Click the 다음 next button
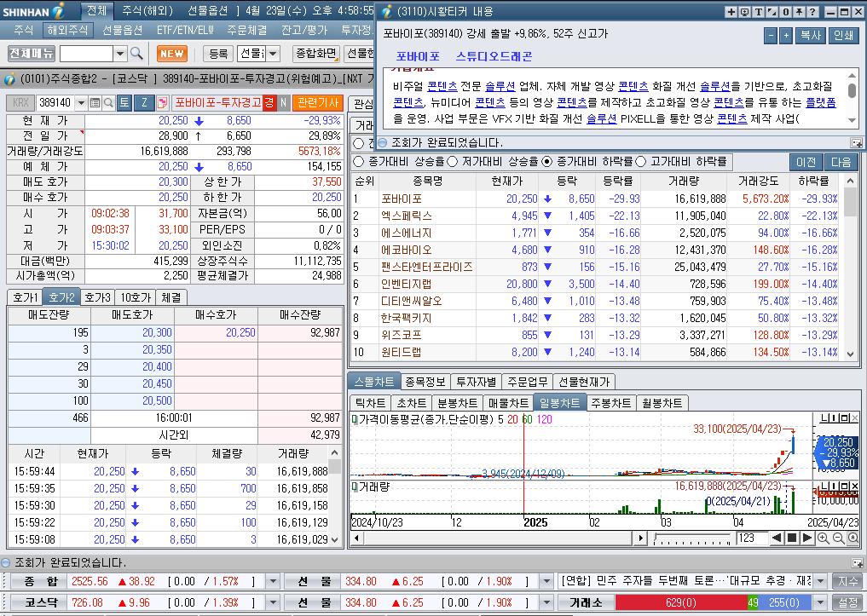The image size is (867, 616). (841, 162)
